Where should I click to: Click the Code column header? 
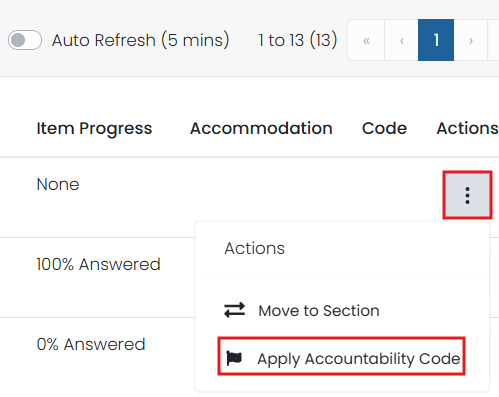click(384, 128)
